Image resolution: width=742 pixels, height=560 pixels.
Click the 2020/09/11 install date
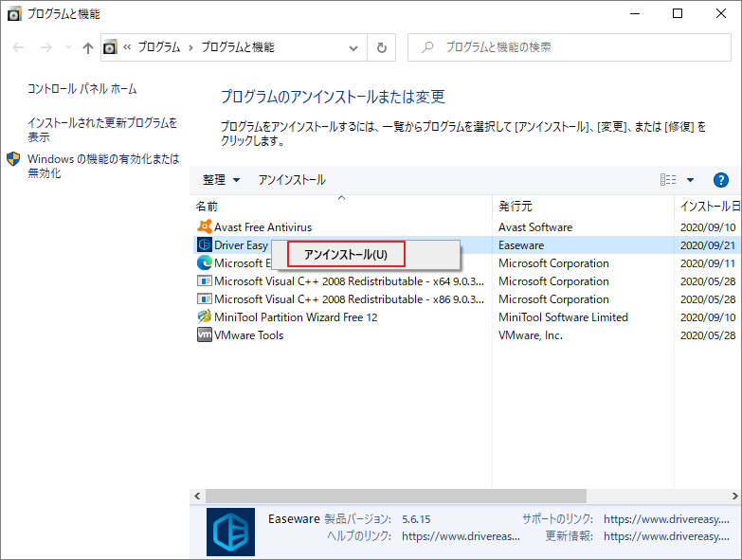(708, 263)
